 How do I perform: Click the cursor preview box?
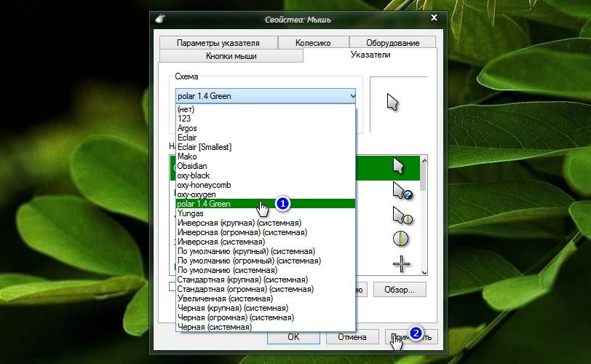click(x=398, y=104)
